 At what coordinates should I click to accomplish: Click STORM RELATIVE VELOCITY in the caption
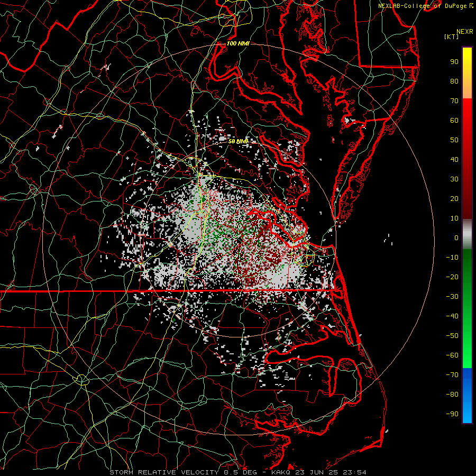(x=164, y=472)
